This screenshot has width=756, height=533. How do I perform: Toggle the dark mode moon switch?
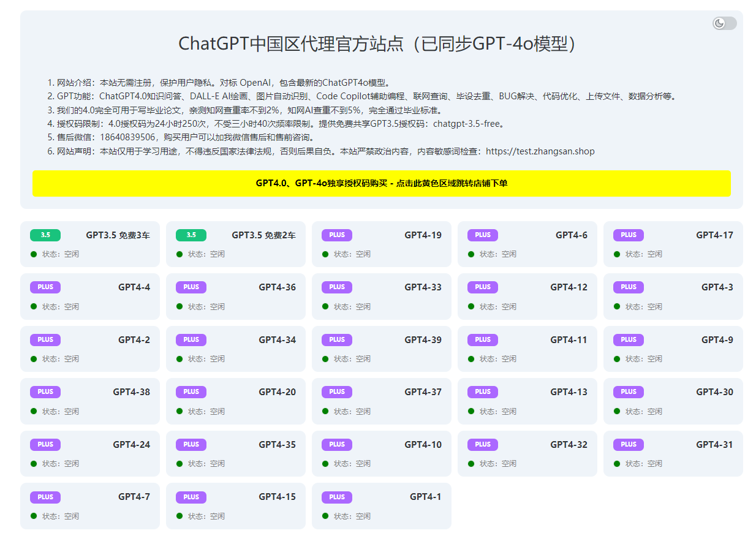[x=724, y=23]
